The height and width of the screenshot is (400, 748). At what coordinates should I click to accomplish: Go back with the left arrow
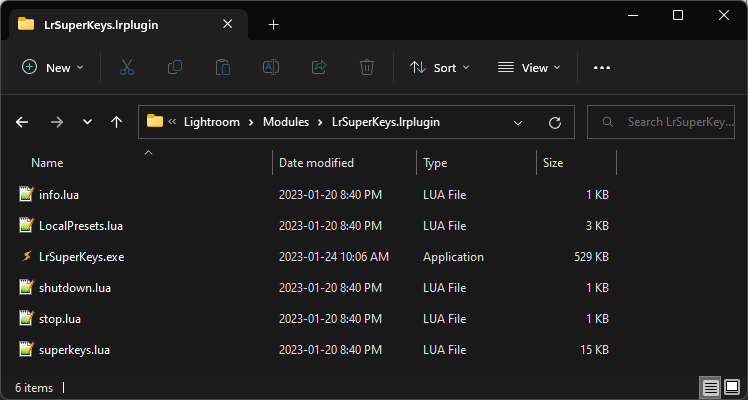tap(22, 122)
